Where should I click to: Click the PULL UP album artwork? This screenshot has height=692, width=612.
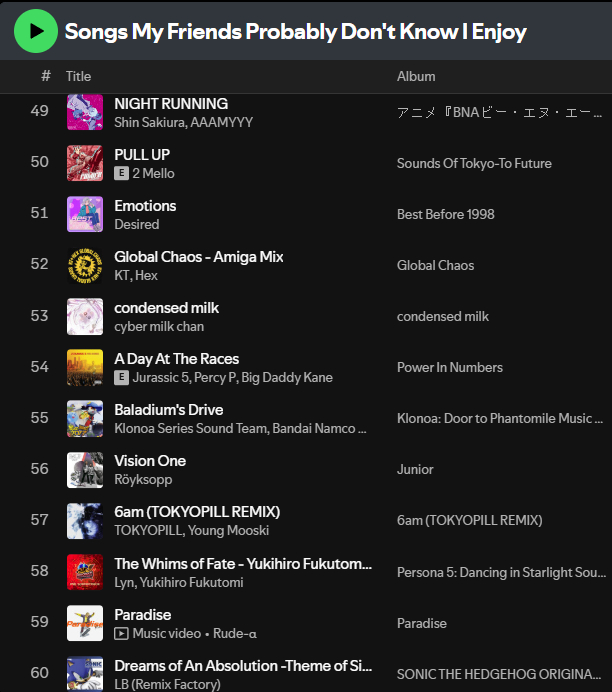point(85,163)
